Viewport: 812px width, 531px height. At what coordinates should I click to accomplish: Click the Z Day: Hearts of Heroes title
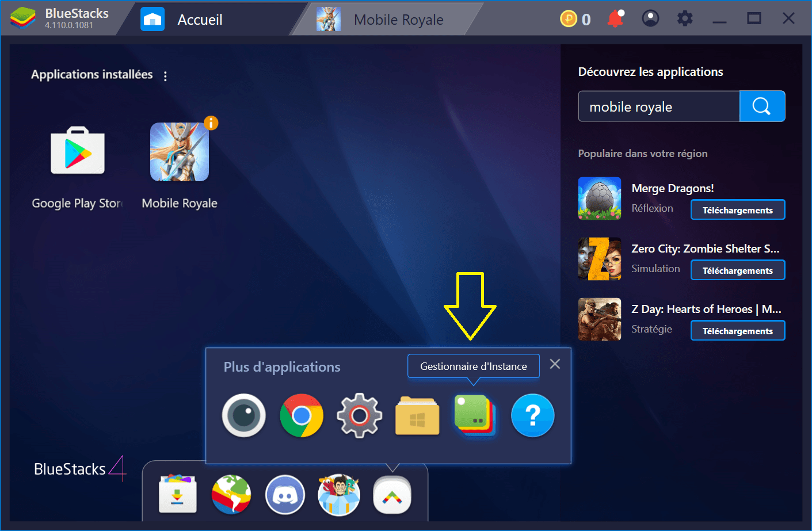706,309
